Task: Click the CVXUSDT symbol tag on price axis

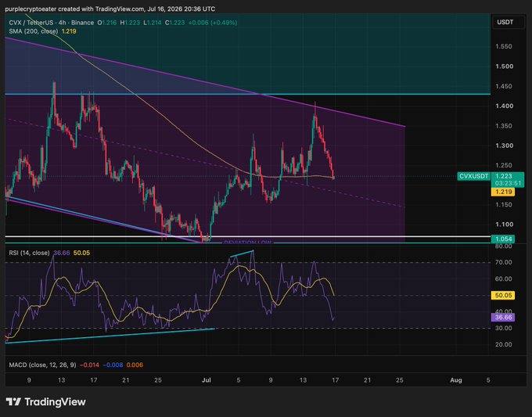Action: 473,176
